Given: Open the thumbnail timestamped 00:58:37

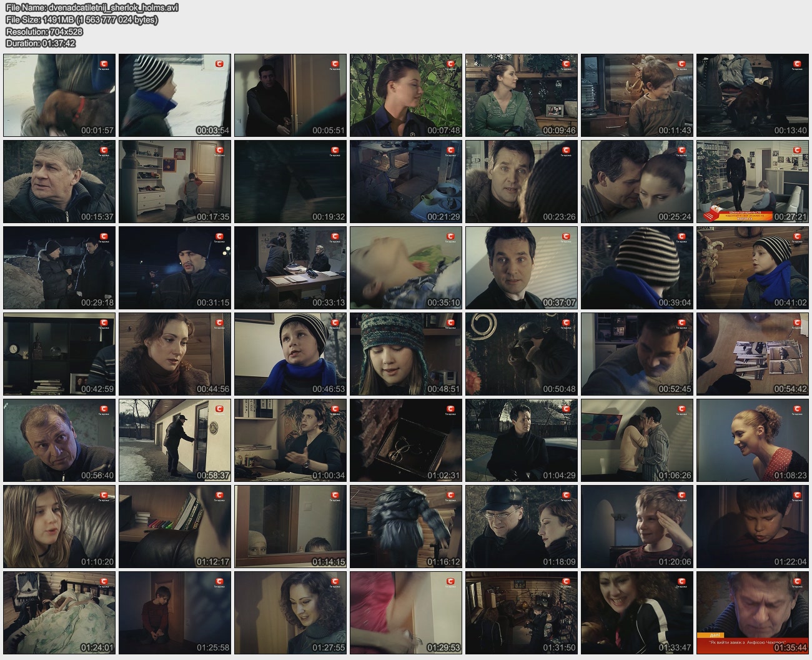Looking at the screenshot, I should pyautogui.click(x=175, y=440).
